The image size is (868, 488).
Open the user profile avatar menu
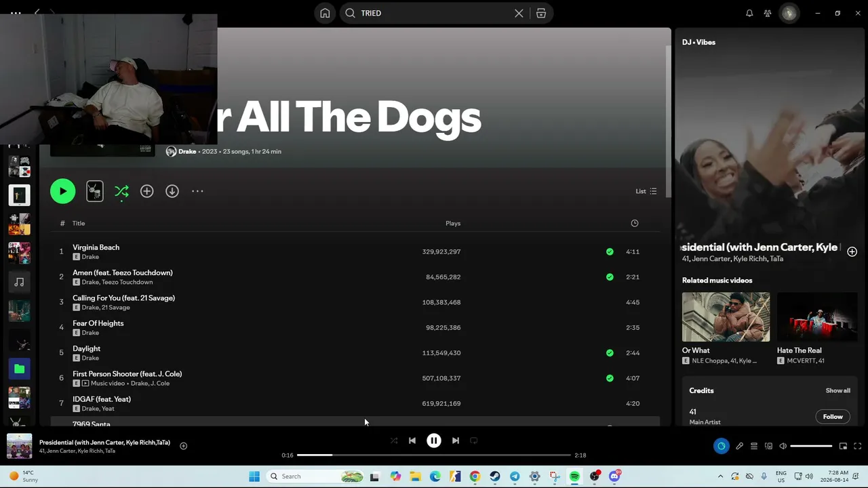[x=789, y=13]
